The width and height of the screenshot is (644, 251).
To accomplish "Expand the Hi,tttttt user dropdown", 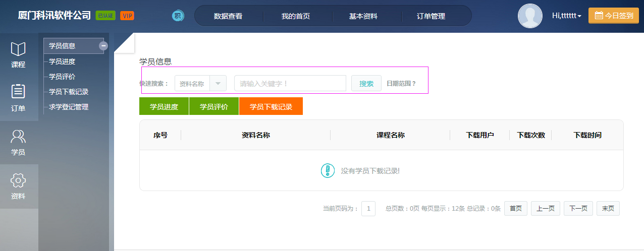I will click(566, 16).
